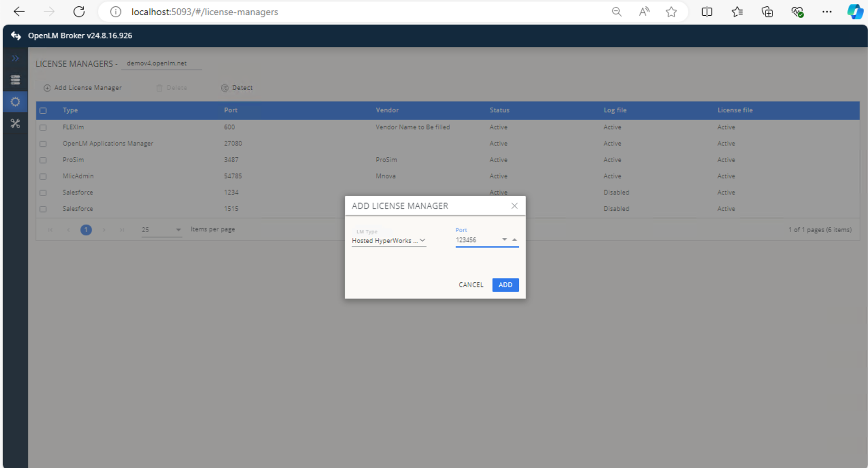Check the FLEXlm row checkbox

click(43, 127)
